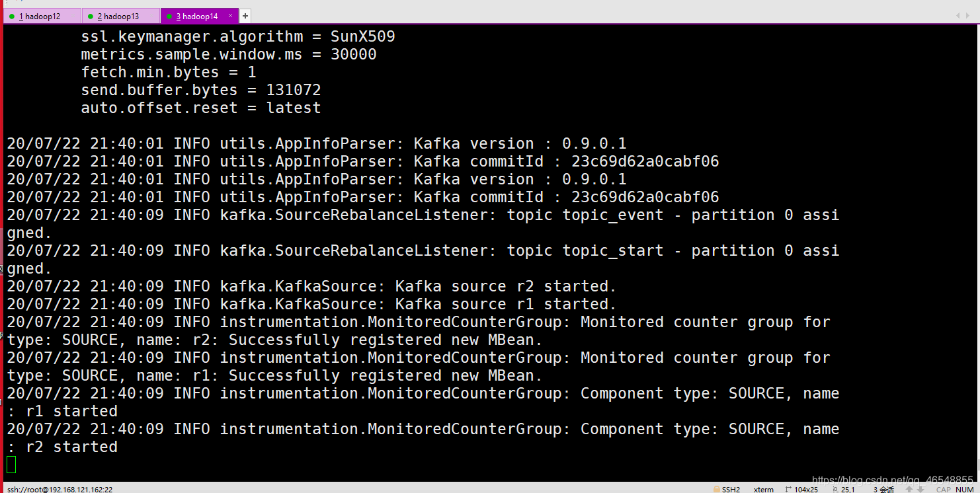Click the terminal cursor block
980x493 pixels.
11,465
